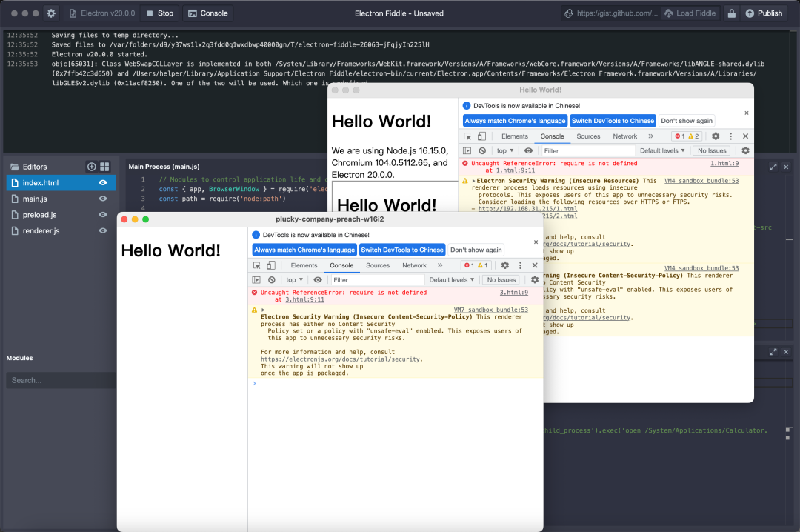Image resolution: width=800 pixels, height=532 pixels.
Task: Hello World window: open top context dropdown
Action: [x=505, y=150]
